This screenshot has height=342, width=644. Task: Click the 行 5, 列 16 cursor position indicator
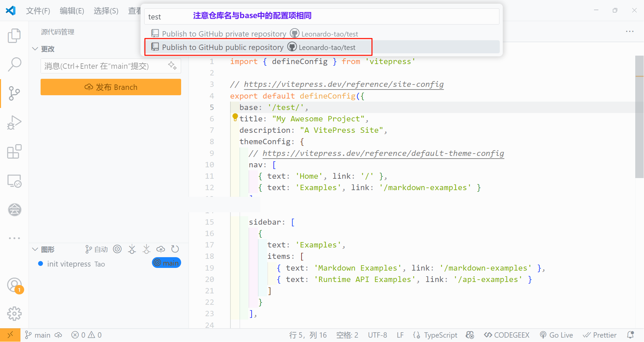pos(308,335)
